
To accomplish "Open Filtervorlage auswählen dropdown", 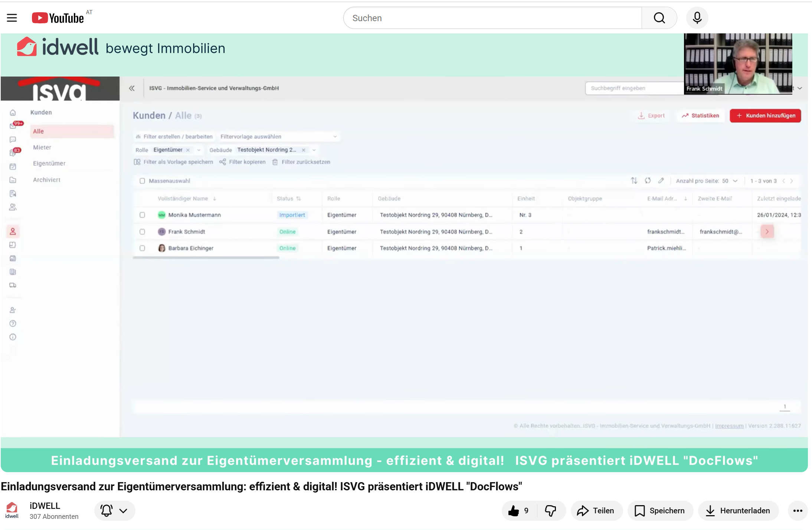I will click(x=278, y=137).
